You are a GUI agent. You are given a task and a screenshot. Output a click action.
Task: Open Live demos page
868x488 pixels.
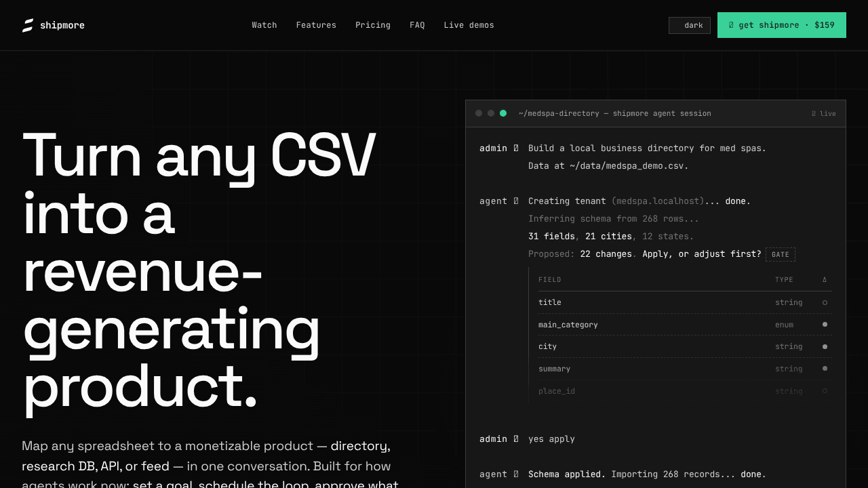469,25
